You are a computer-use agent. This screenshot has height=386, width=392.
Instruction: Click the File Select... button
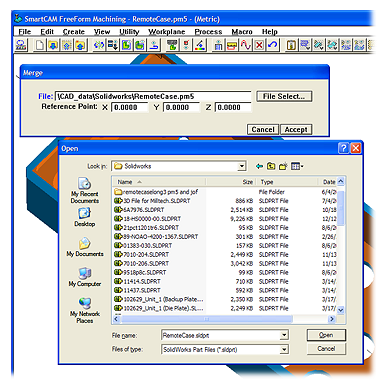coord(284,96)
